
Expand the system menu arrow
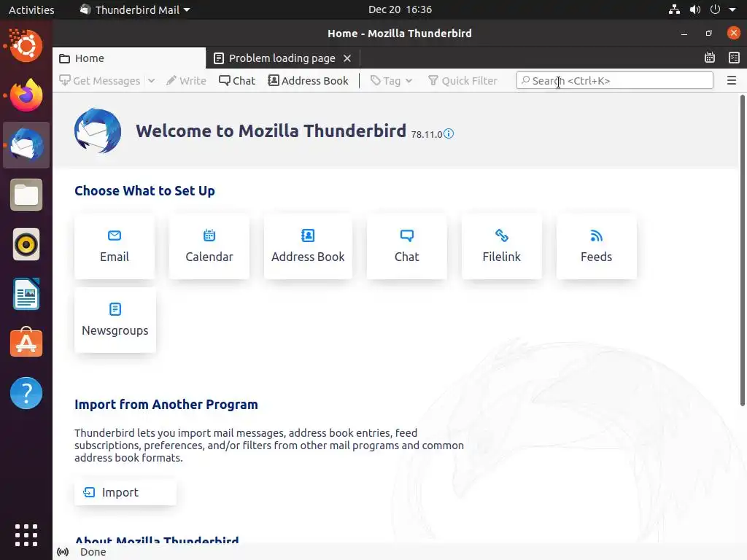tap(732, 9)
